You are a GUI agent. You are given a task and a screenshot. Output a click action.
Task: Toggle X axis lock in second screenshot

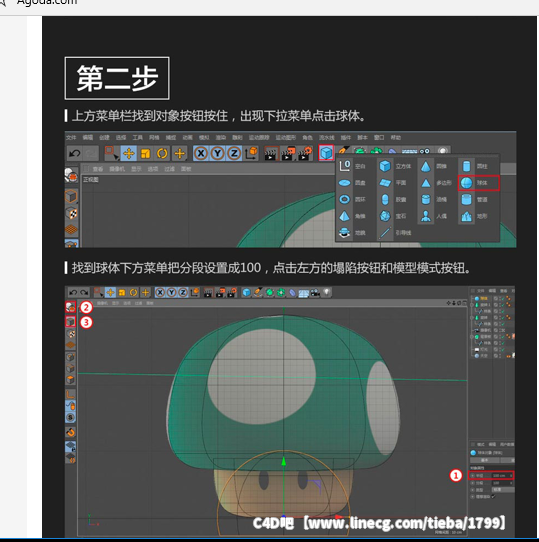click(160, 292)
